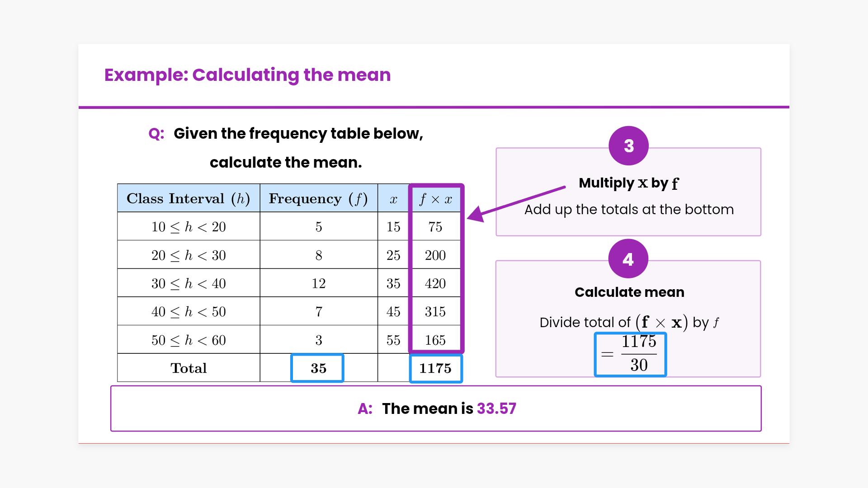Click the purple arrowhead pointing at the table
The height and width of the screenshot is (488, 868).
(x=476, y=215)
